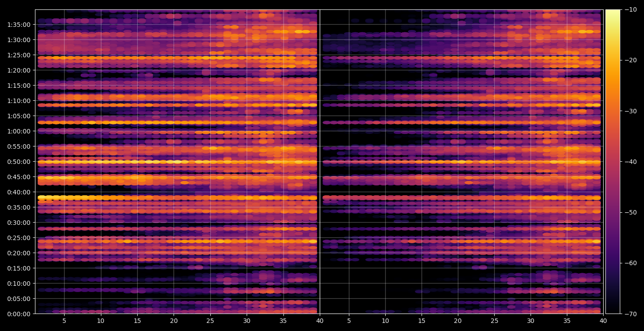
Task: Click x-axis label 15 under right heatmap
Action: pos(422,321)
